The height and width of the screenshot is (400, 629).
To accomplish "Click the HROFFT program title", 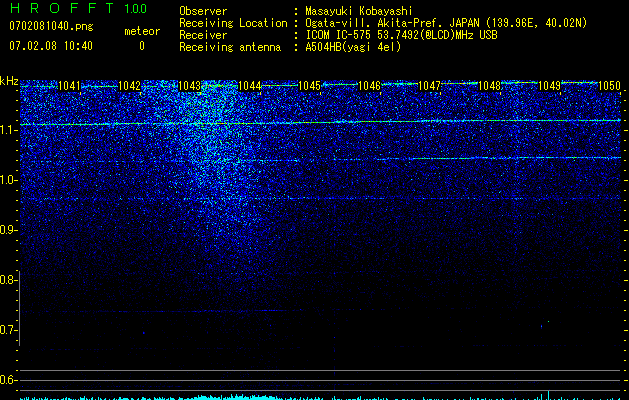I will pos(62,8).
